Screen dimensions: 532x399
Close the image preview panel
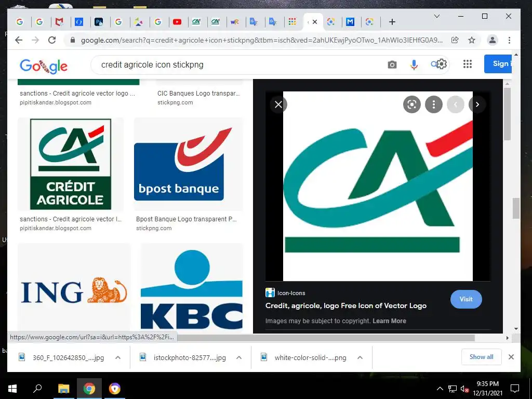click(x=278, y=104)
